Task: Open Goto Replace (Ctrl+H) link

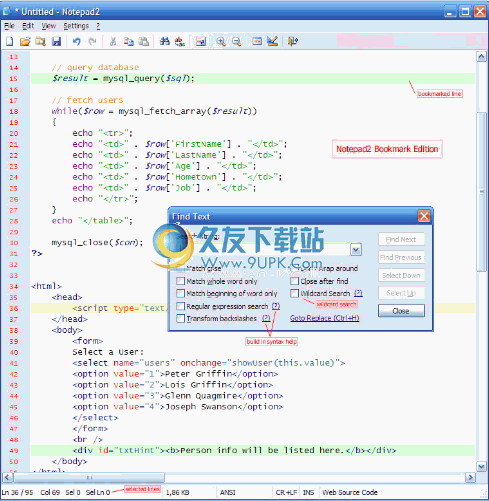Action: coord(324,318)
